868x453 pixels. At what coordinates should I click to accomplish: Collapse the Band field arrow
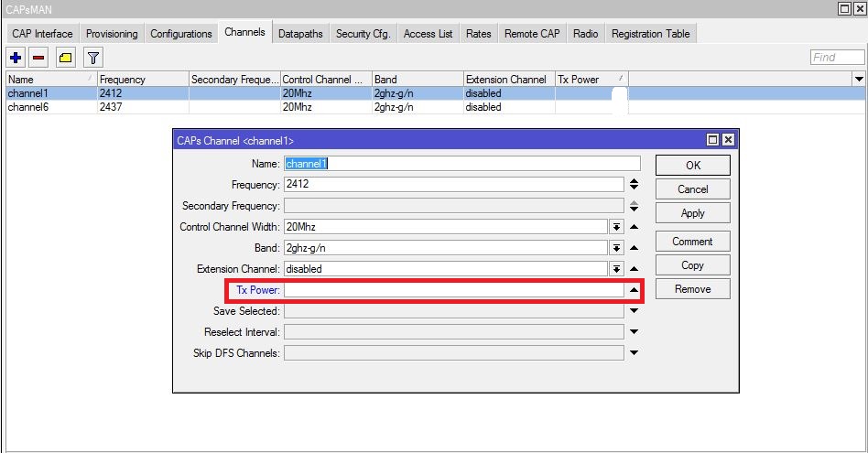pos(634,248)
